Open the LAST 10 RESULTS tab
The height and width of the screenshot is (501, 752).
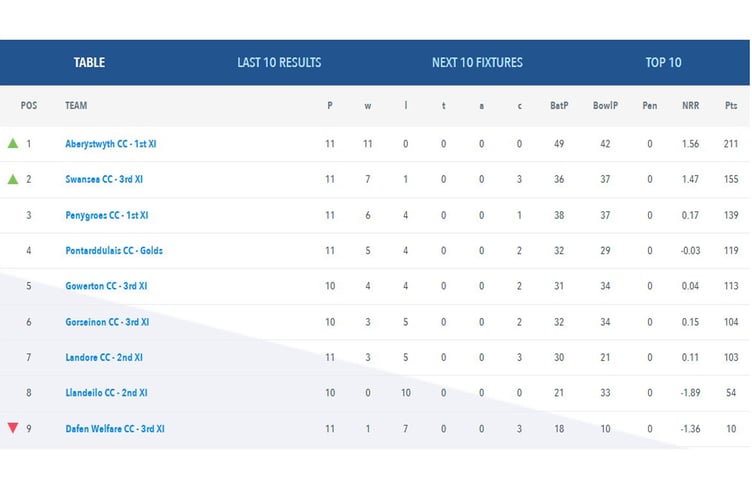279,62
